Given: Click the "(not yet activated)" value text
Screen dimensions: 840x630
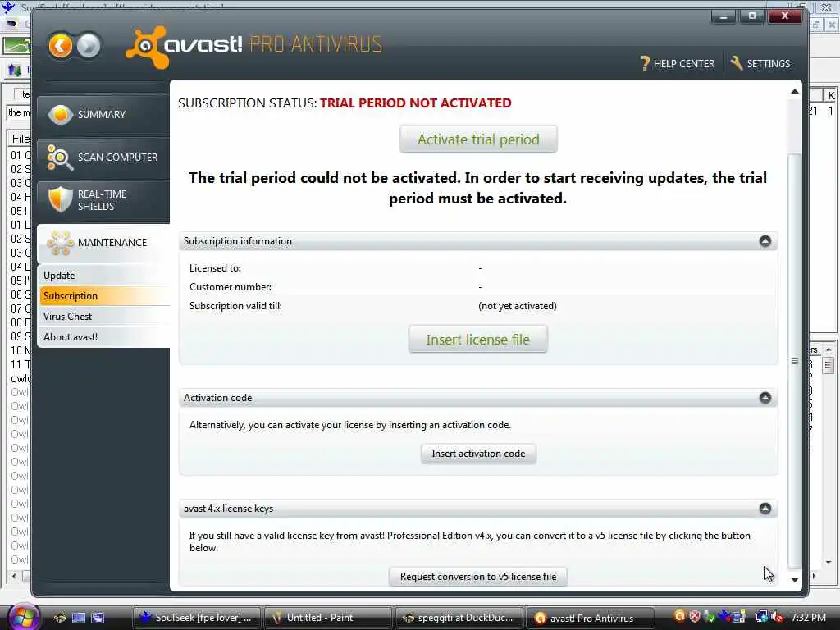Looking at the screenshot, I should [x=518, y=306].
